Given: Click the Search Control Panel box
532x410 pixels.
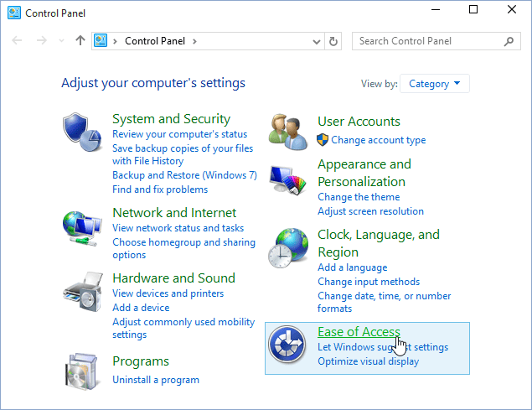Looking at the screenshot, I should point(427,41).
